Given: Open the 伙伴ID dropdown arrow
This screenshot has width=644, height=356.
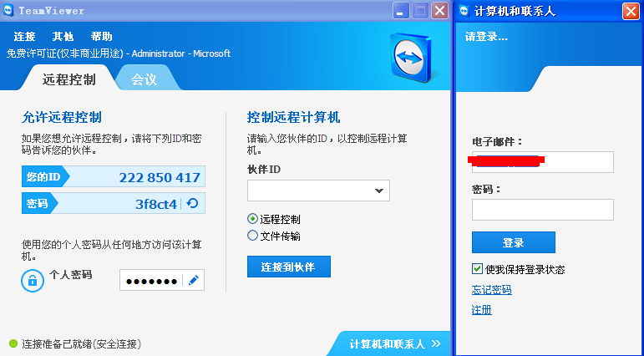Looking at the screenshot, I should point(379,191).
